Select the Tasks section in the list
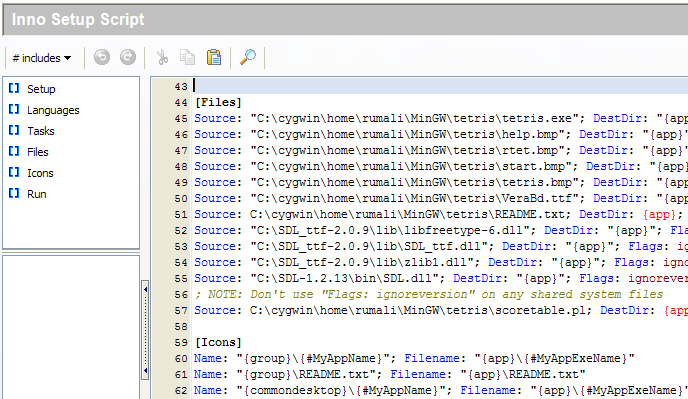This screenshot has width=688, height=399. coord(41,131)
